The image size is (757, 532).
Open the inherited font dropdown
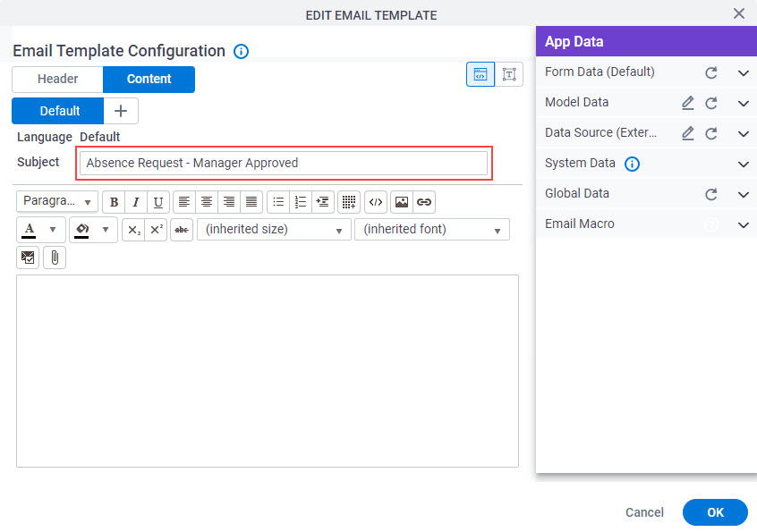coord(432,230)
